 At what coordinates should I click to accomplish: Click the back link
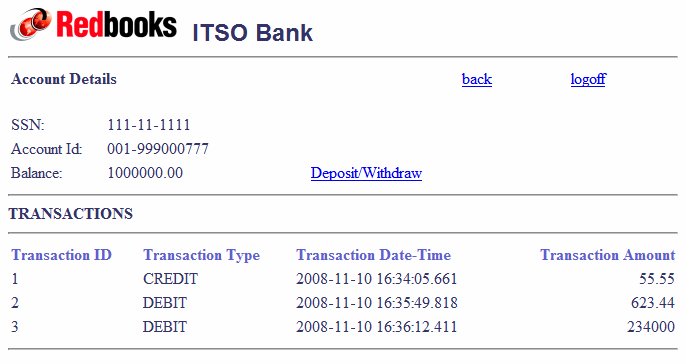(x=477, y=79)
